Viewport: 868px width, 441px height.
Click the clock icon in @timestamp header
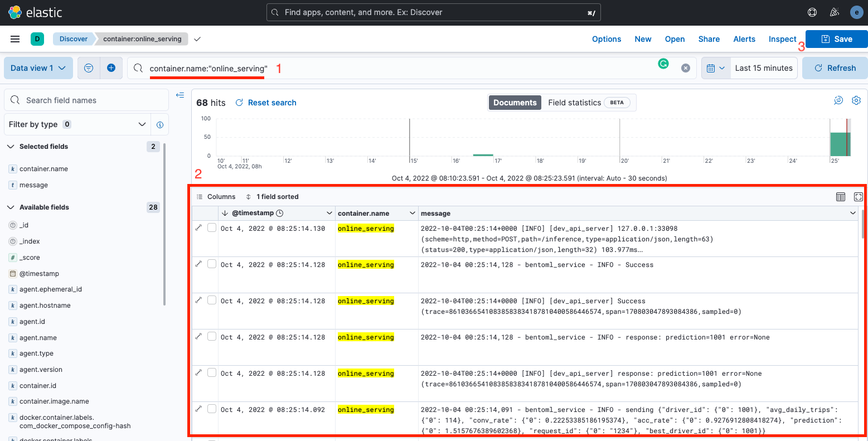[x=280, y=213]
